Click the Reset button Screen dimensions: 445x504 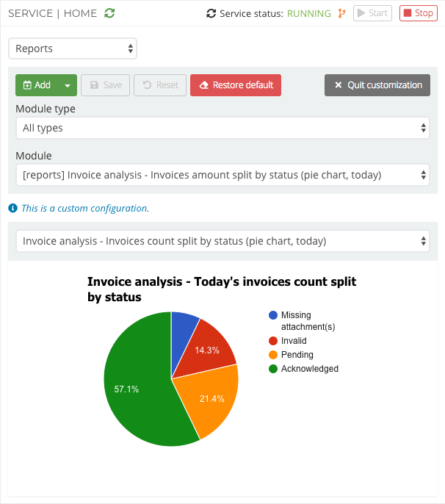(160, 85)
